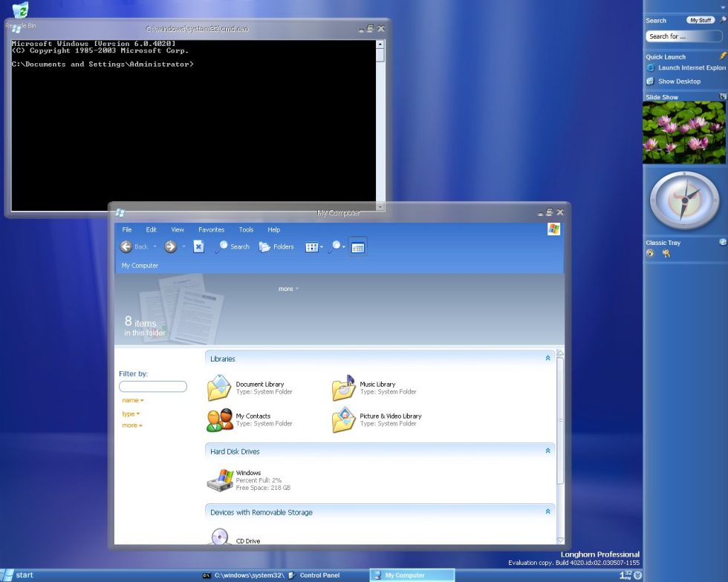Select the Windows hard disk drive icon
Viewport: 728px width, 582px height.
tap(220, 480)
